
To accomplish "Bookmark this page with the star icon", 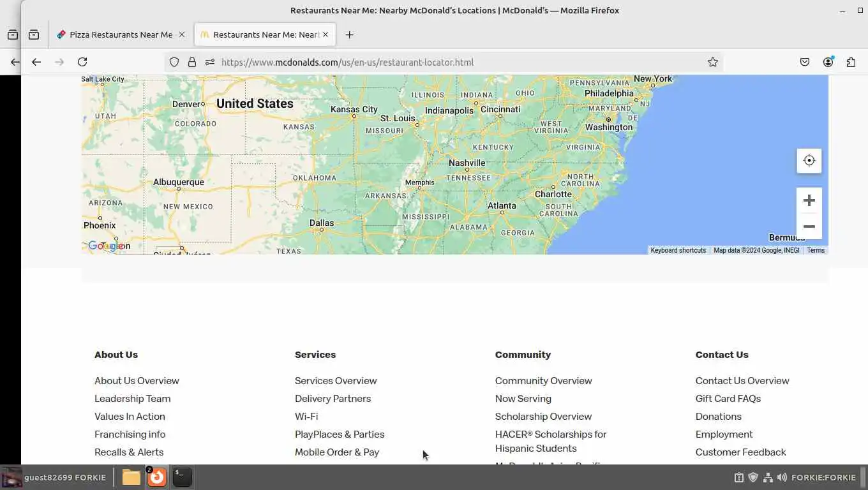I will tap(713, 62).
